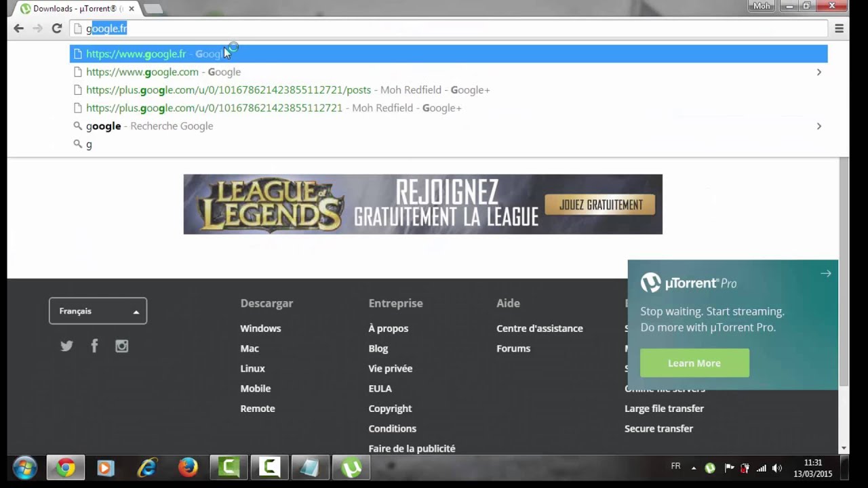Open the Windows Start menu

25,468
